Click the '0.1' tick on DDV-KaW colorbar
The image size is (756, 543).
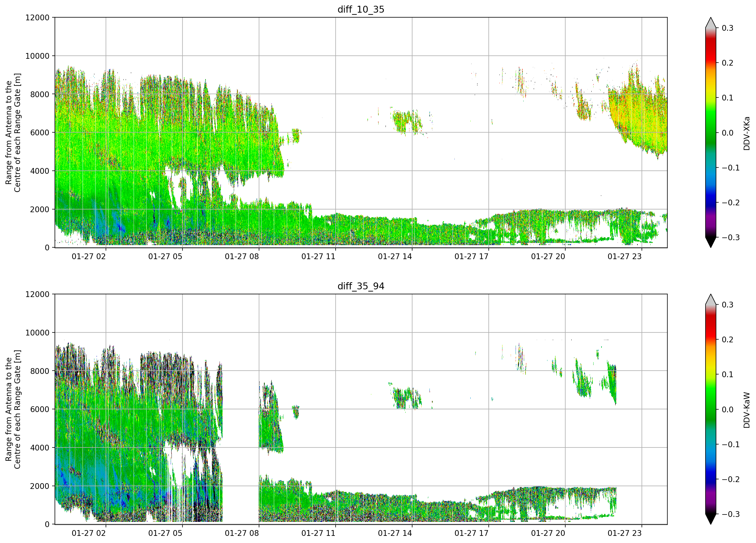pos(728,374)
